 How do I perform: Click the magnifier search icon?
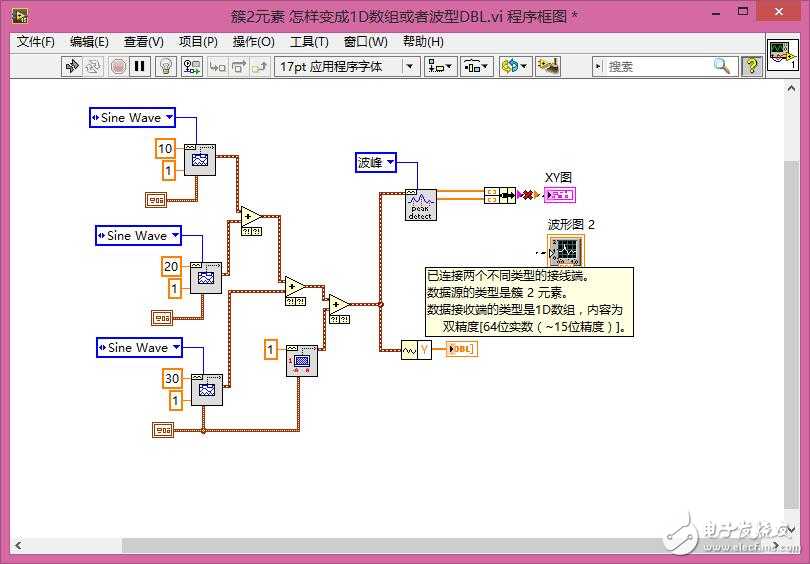pyautogui.click(x=722, y=66)
